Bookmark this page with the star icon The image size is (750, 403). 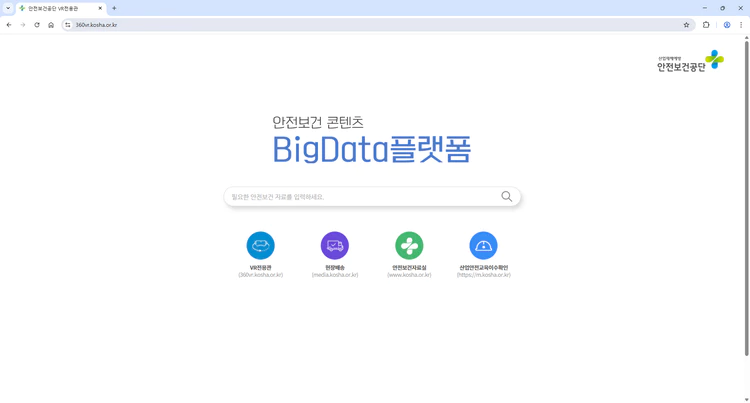(686, 25)
